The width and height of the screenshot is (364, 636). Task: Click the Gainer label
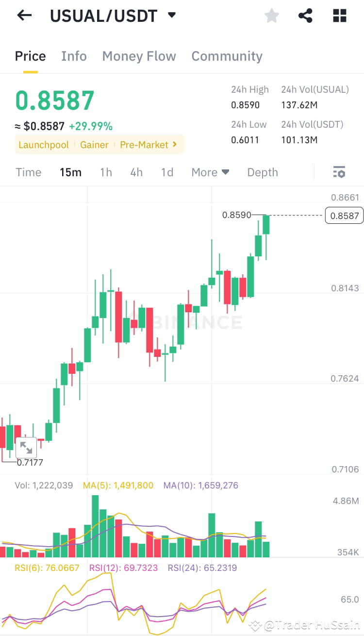point(94,144)
